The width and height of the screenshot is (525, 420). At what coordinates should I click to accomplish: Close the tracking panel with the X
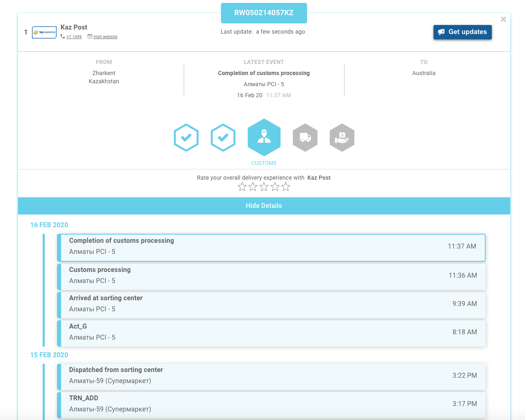click(x=503, y=19)
